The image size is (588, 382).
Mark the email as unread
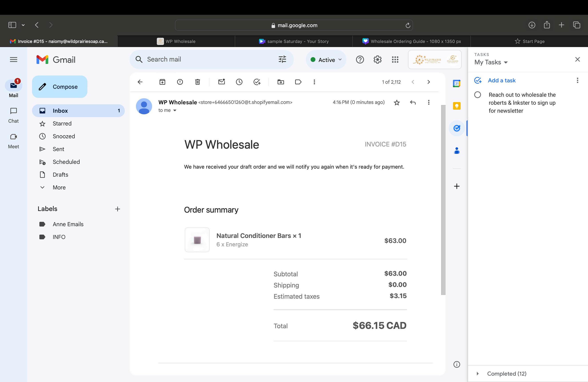point(222,82)
